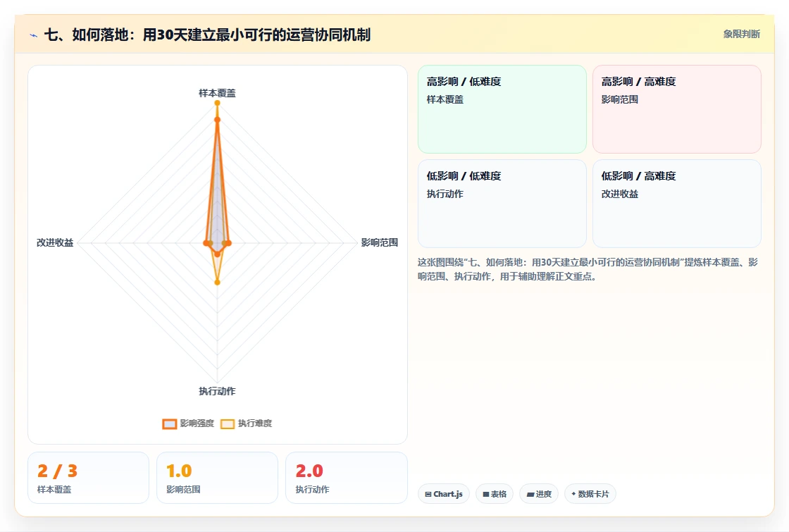The width and height of the screenshot is (789, 532).
Task: Click the 进度 tag chip
Action: tap(539, 494)
